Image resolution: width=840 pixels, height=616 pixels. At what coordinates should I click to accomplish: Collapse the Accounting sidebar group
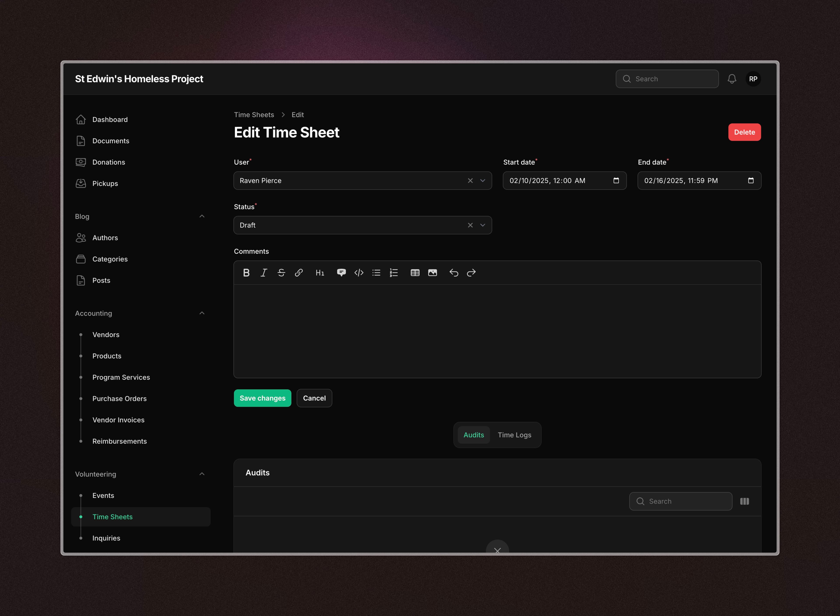pos(202,313)
